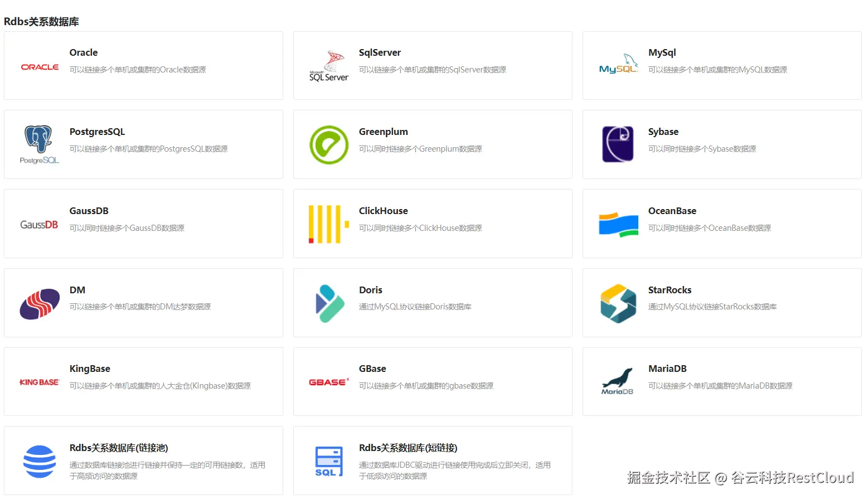Select the Sybase data source title
The width and height of the screenshot is (868, 499).
[663, 132]
